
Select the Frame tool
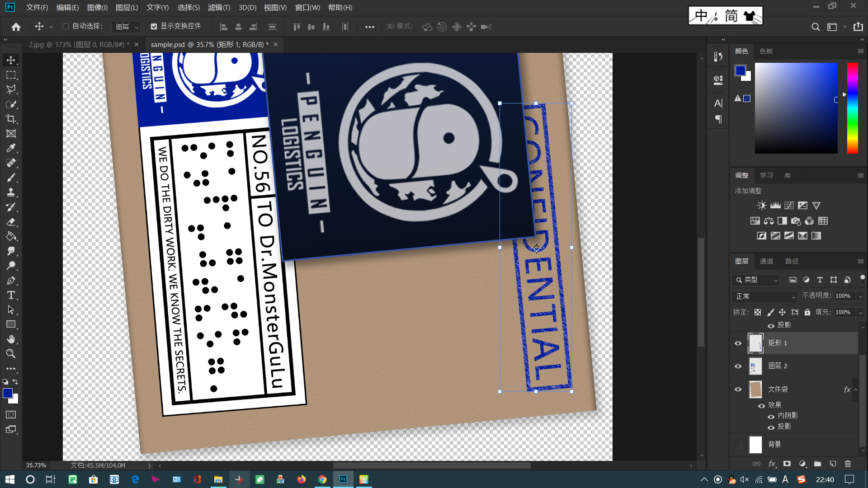click(x=11, y=134)
